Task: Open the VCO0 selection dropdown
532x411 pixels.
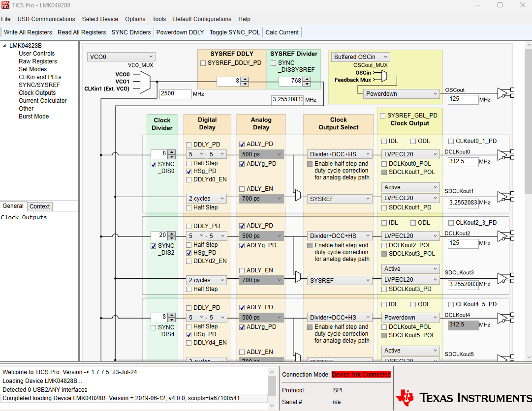Action: [x=121, y=57]
